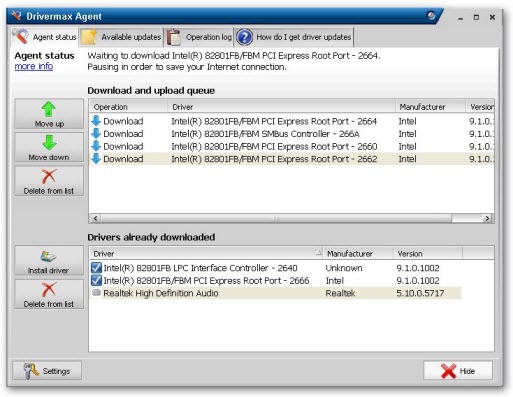Sort downloaded drivers by Version column
Viewport: 513px width, 397px height.
pos(428,254)
